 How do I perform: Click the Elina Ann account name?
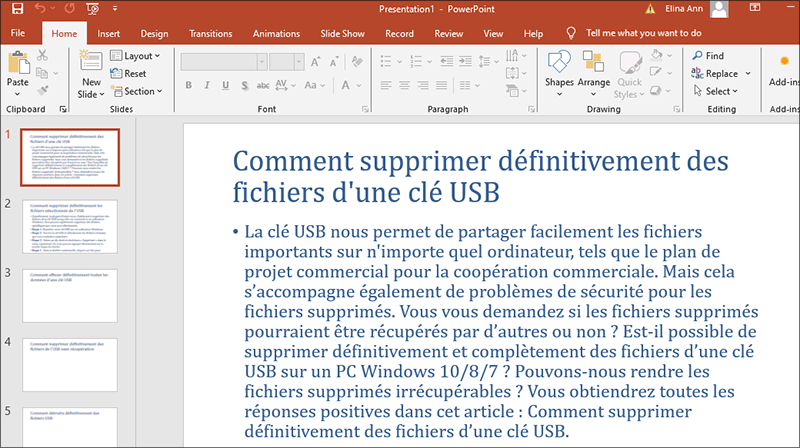tap(684, 9)
